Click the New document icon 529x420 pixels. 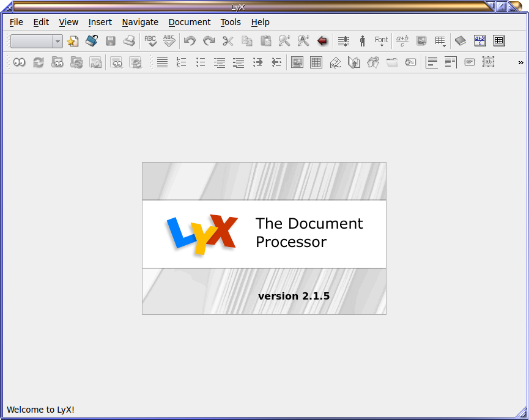73,41
